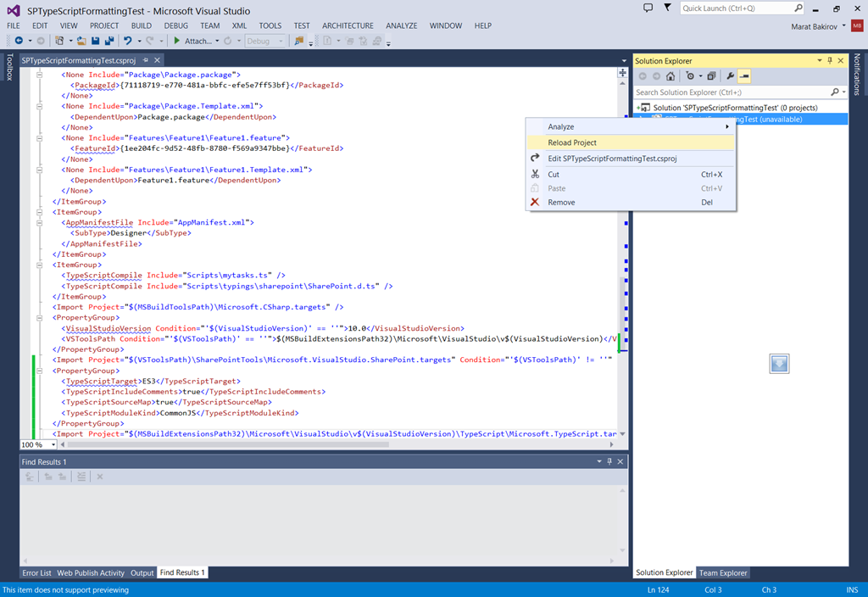Screen dimensions: 868x597
Task: Choose Cut in the context menu
Action: (631, 174)
